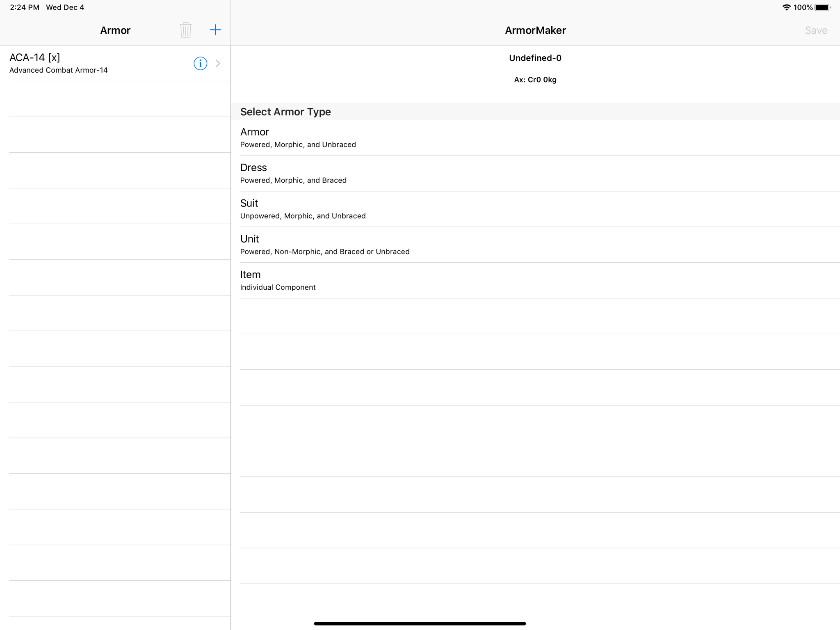Tap the battery status icon

pos(822,7)
